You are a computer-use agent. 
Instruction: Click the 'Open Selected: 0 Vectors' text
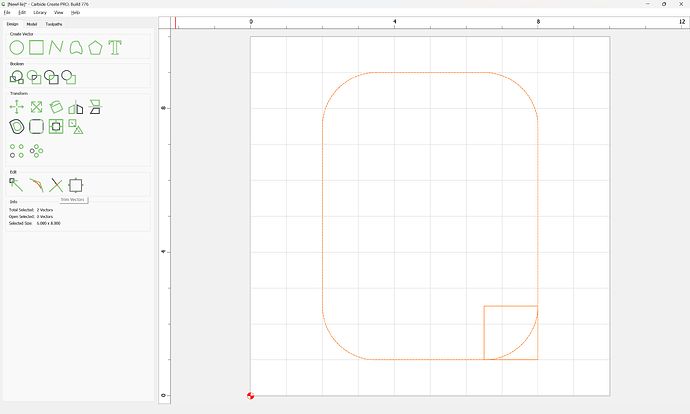click(31, 216)
